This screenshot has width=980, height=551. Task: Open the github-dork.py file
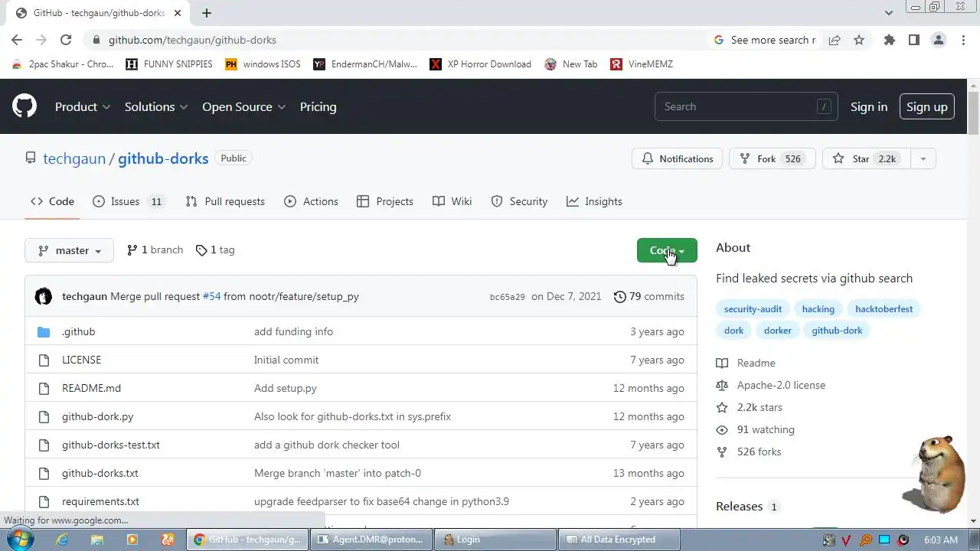click(x=97, y=416)
